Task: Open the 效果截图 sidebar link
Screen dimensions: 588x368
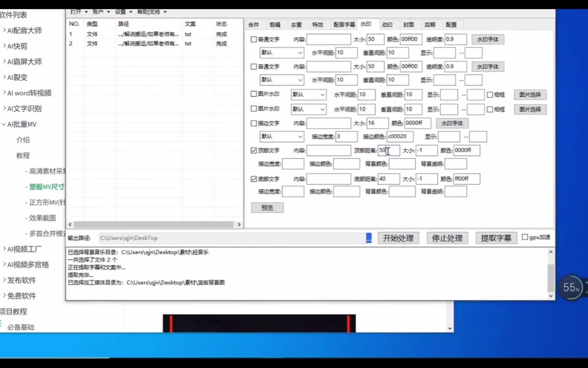Action: [x=42, y=218]
